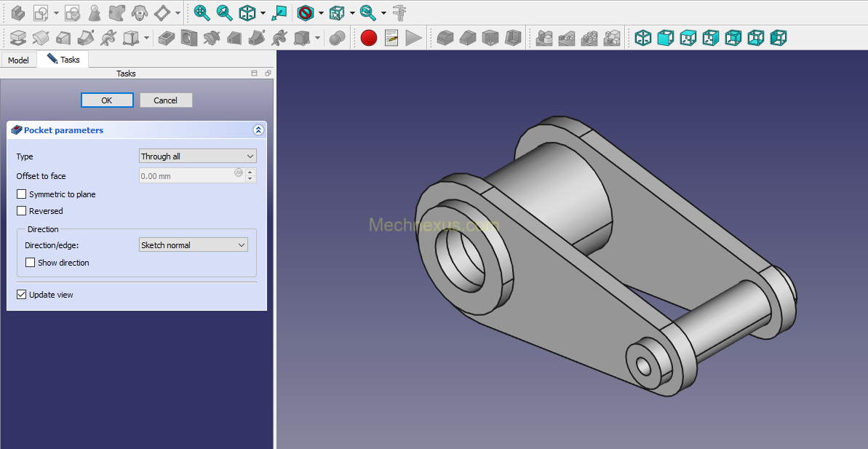Switch to the isometric view cube icon

click(x=643, y=38)
